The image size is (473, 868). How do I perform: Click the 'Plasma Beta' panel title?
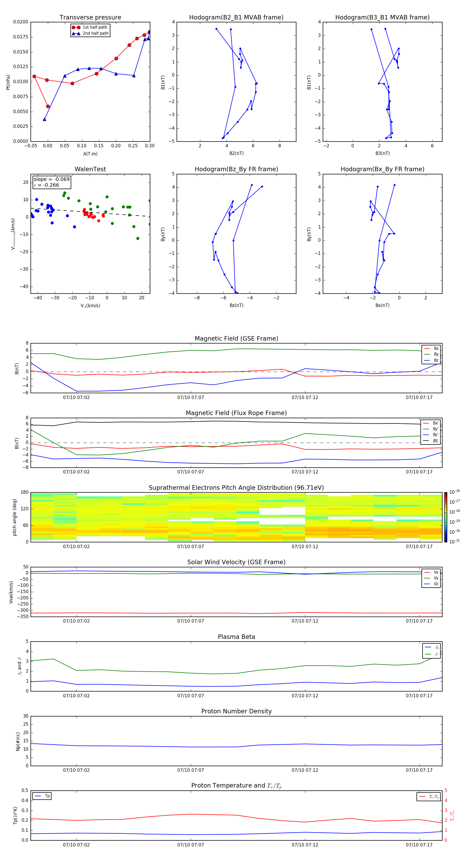click(x=236, y=637)
